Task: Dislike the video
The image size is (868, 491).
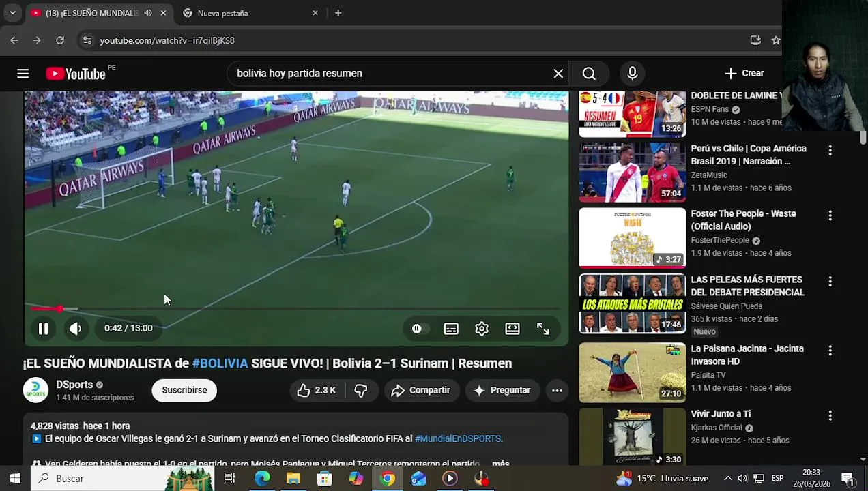Action: [x=361, y=390]
